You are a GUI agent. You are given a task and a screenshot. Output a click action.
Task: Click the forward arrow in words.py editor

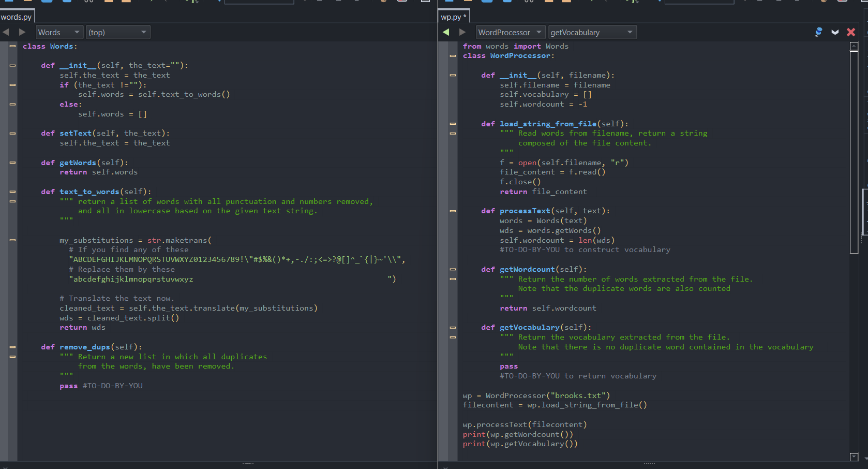pos(22,32)
